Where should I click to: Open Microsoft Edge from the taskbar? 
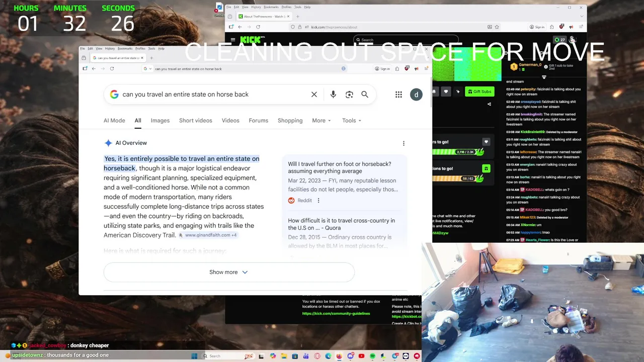pyautogui.click(x=328, y=356)
